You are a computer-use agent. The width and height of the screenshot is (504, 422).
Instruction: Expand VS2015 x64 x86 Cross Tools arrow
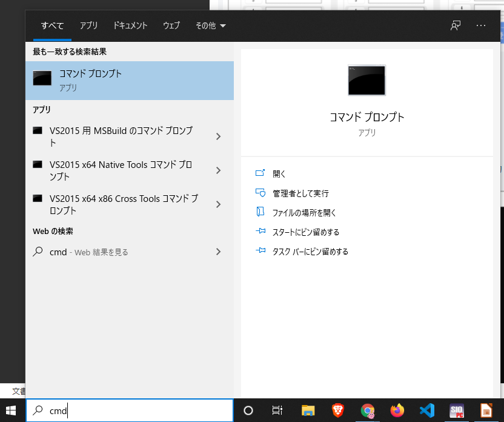point(219,204)
